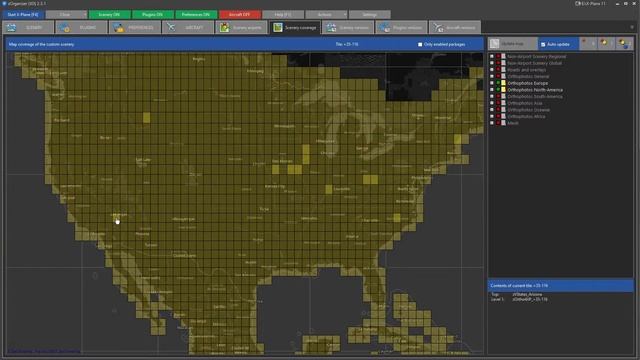The image size is (640, 360).
Task: Select the Mesh list row
Action: point(561,123)
